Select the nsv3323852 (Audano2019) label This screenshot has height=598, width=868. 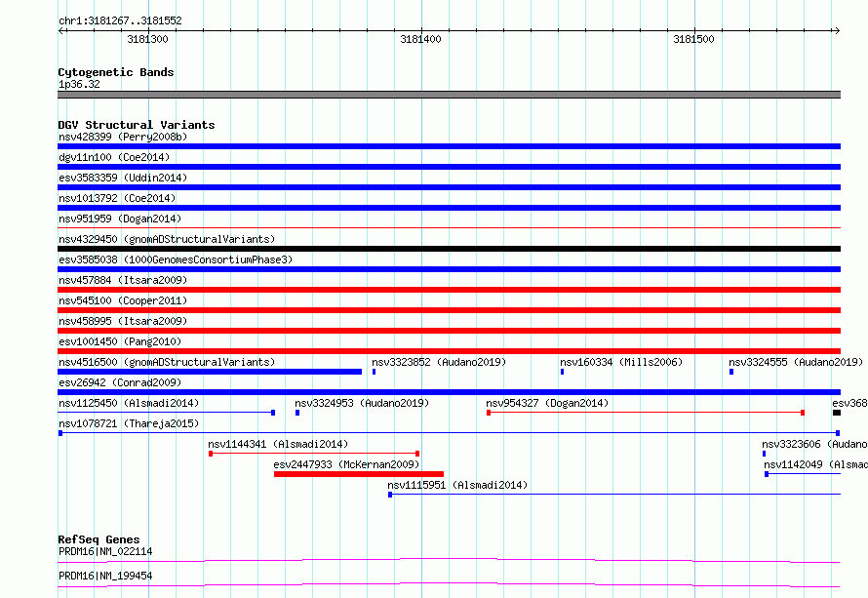click(x=439, y=362)
